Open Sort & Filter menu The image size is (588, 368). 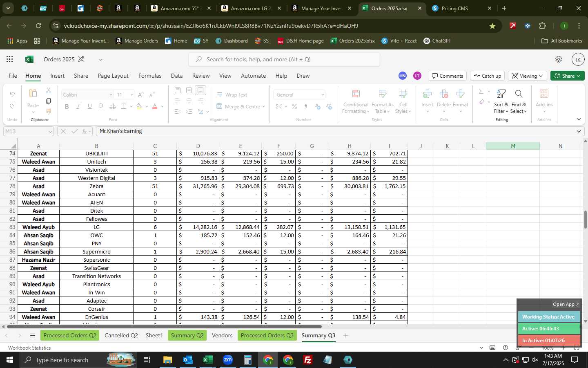pos(501,101)
